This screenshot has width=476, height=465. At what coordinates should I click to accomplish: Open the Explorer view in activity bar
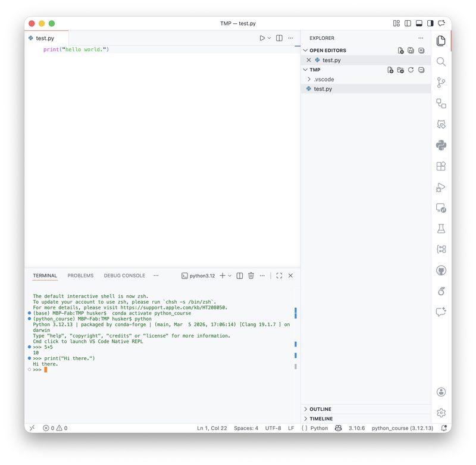coord(441,40)
